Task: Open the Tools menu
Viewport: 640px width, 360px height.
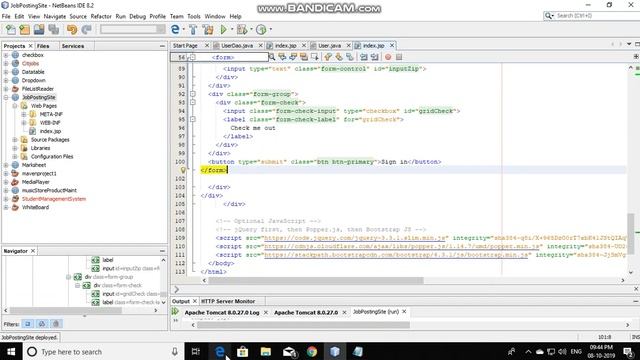Action: (194, 16)
